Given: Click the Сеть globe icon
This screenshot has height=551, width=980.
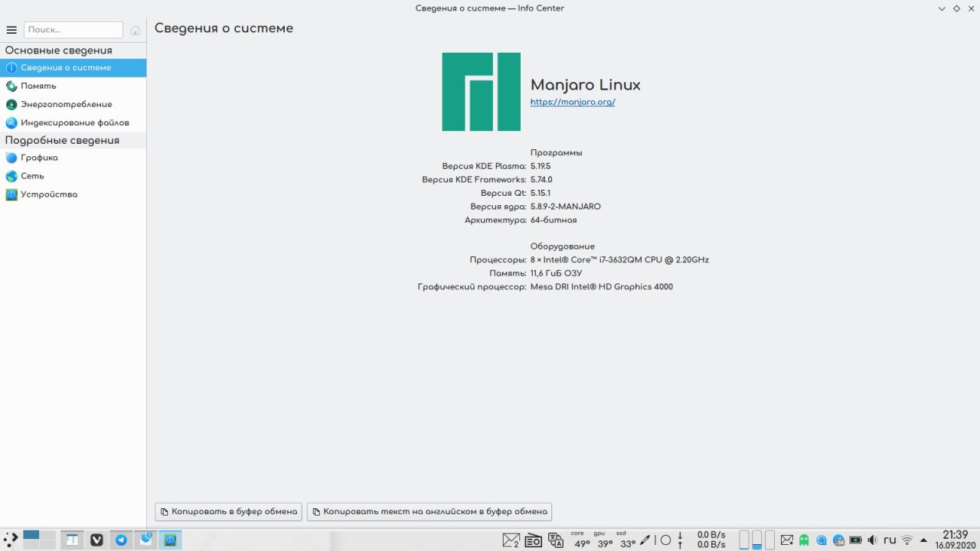Looking at the screenshot, I should (11, 176).
